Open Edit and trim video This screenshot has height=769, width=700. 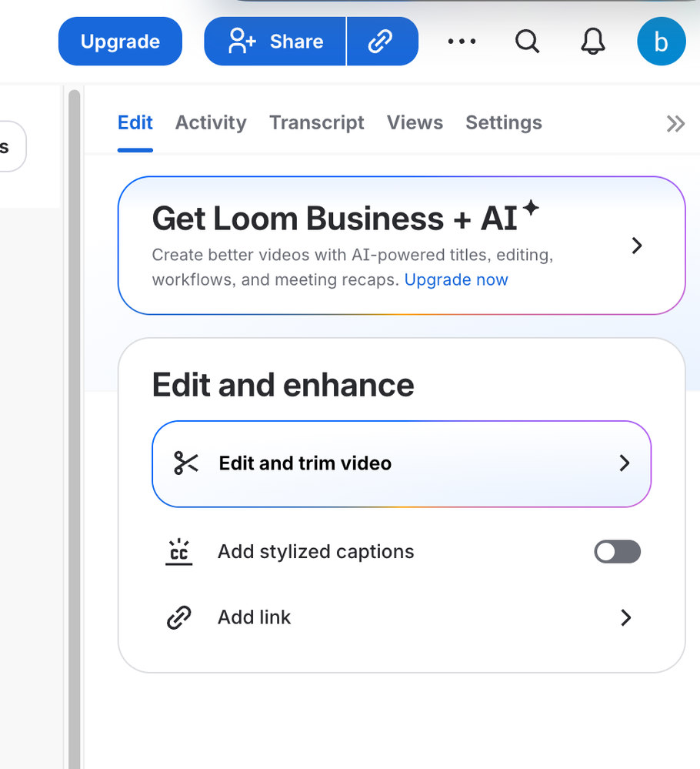(x=402, y=463)
